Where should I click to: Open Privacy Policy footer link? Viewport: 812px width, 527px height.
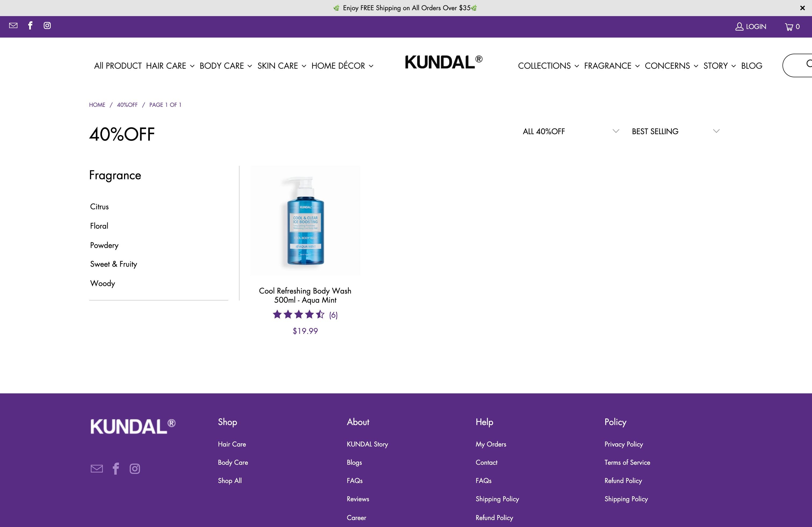(x=624, y=444)
